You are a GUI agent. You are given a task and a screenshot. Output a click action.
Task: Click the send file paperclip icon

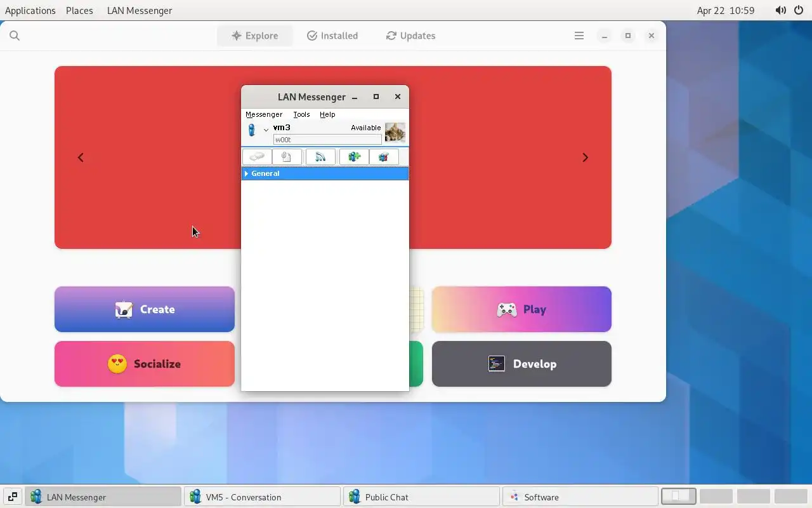click(x=287, y=157)
